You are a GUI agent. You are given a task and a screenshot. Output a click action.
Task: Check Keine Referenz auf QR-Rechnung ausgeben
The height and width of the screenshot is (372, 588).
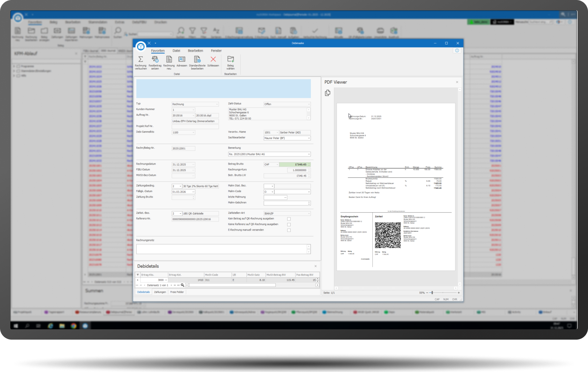click(289, 225)
